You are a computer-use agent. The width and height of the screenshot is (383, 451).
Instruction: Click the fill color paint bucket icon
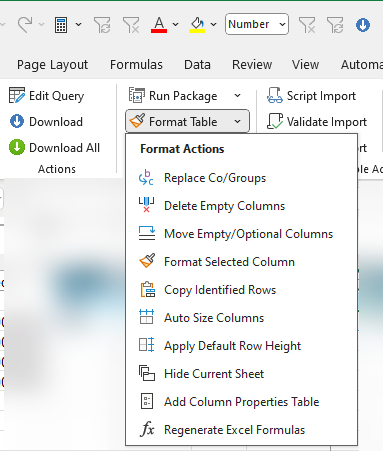(197, 25)
